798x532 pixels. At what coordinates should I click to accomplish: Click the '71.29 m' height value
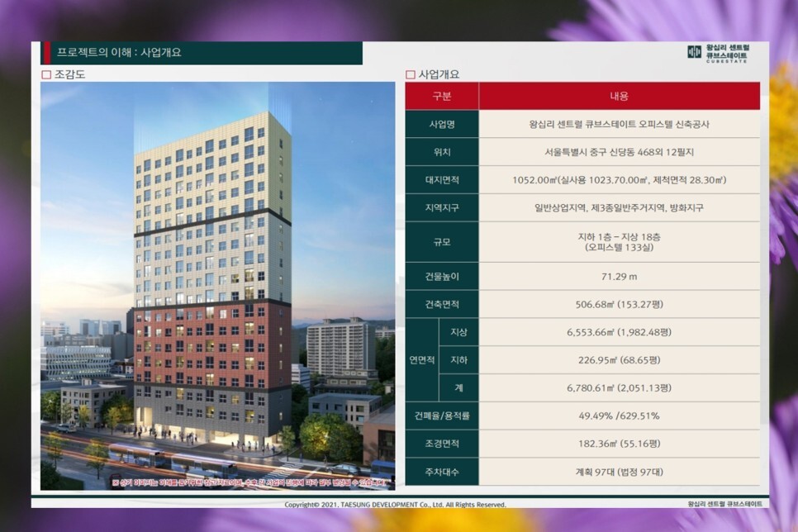(x=620, y=277)
